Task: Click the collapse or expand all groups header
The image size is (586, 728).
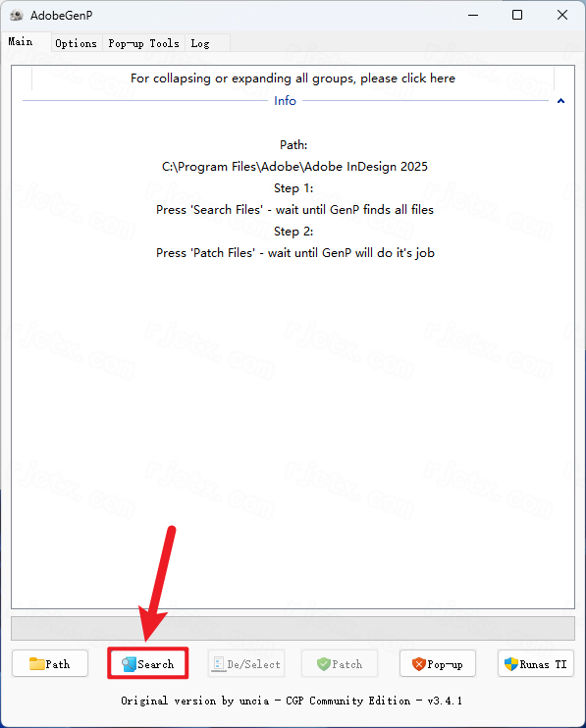Action: (293, 78)
